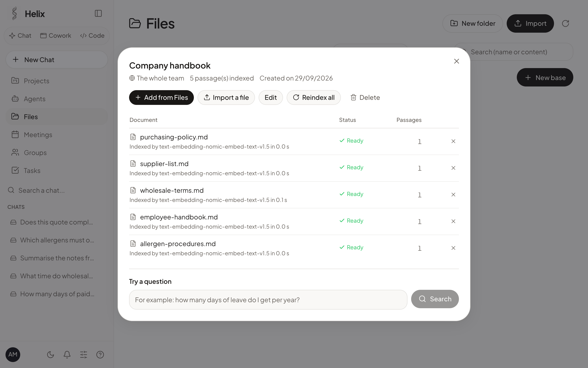Open the AM user avatar menu

13,354
